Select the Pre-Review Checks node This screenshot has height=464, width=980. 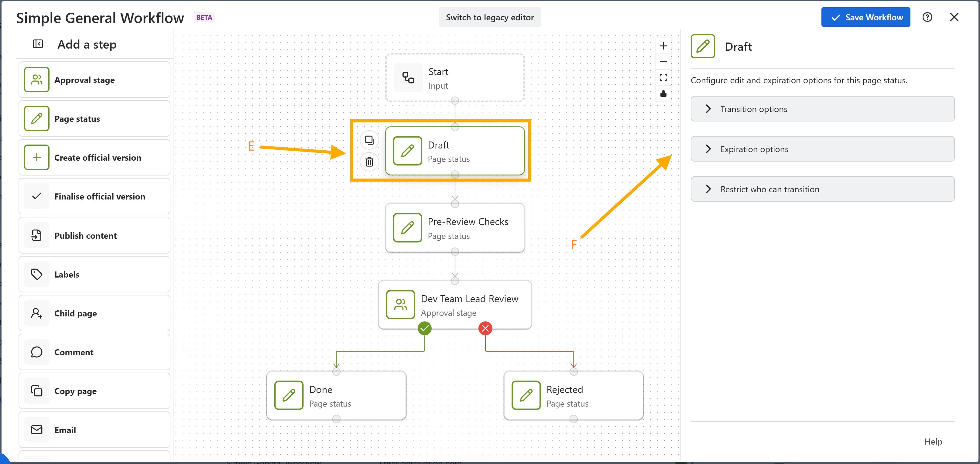coord(455,228)
